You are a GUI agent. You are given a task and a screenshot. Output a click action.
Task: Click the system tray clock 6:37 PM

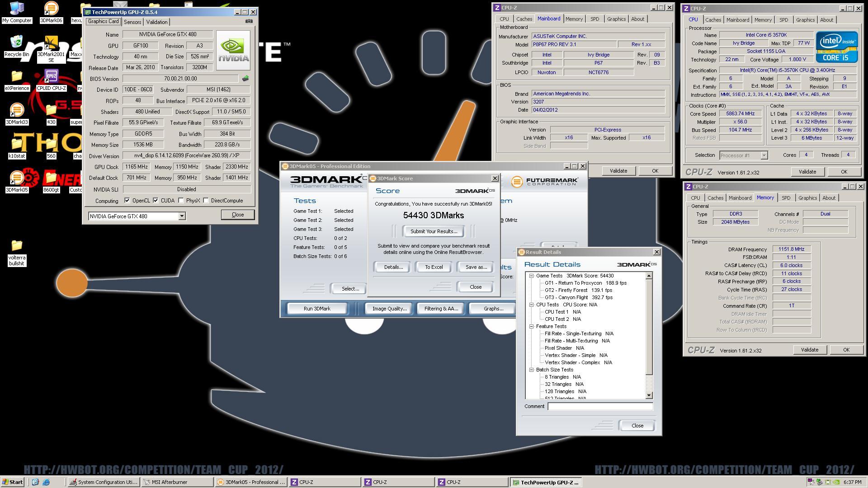click(852, 482)
